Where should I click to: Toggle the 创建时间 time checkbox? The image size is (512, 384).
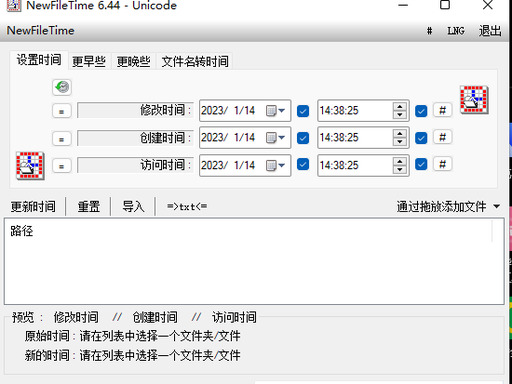click(421, 138)
